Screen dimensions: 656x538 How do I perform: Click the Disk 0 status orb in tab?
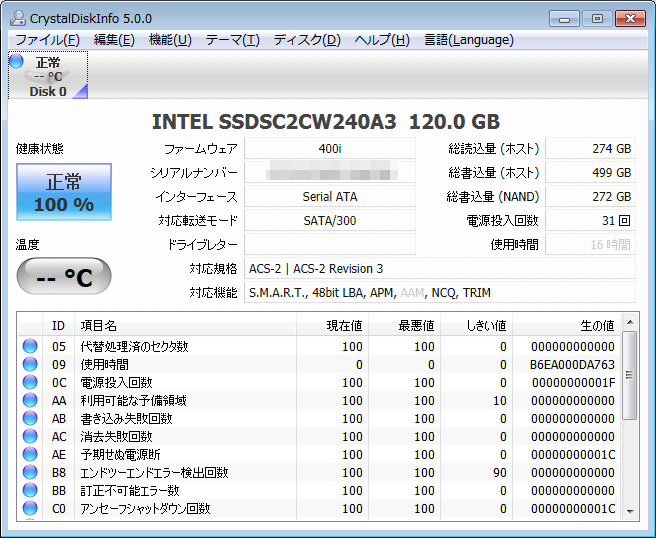(16, 62)
